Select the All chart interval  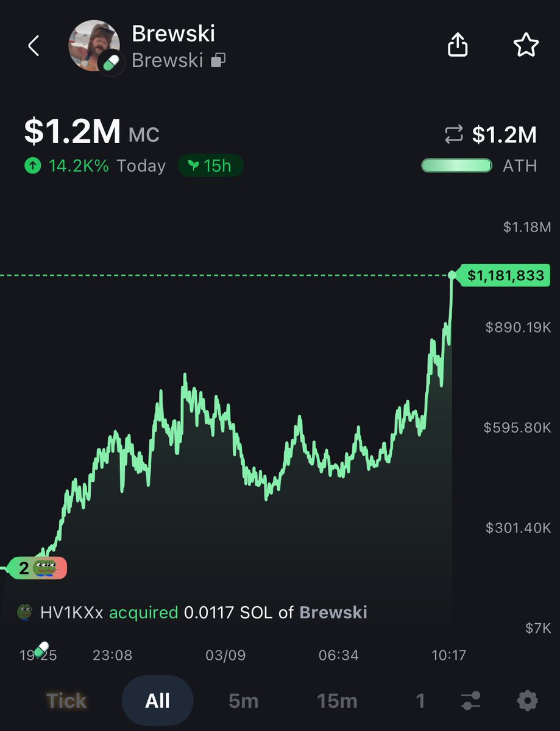[x=157, y=701]
